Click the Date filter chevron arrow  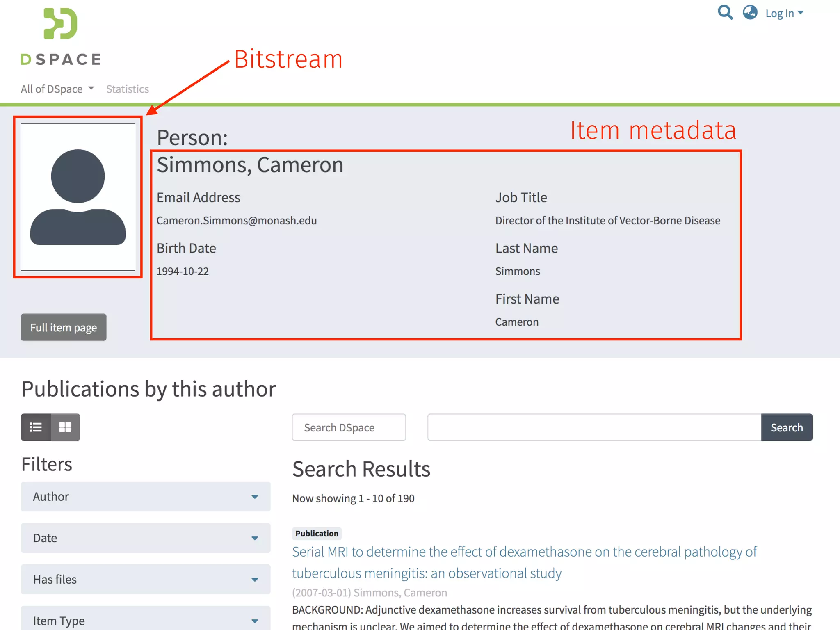(x=255, y=538)
